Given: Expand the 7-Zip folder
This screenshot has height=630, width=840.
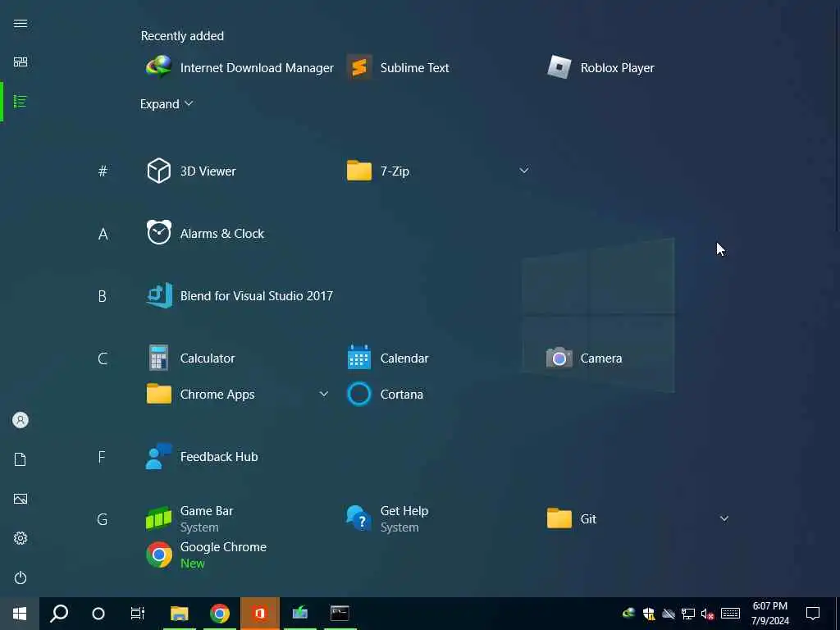Looking at the screenshot, I should (524, 171).
